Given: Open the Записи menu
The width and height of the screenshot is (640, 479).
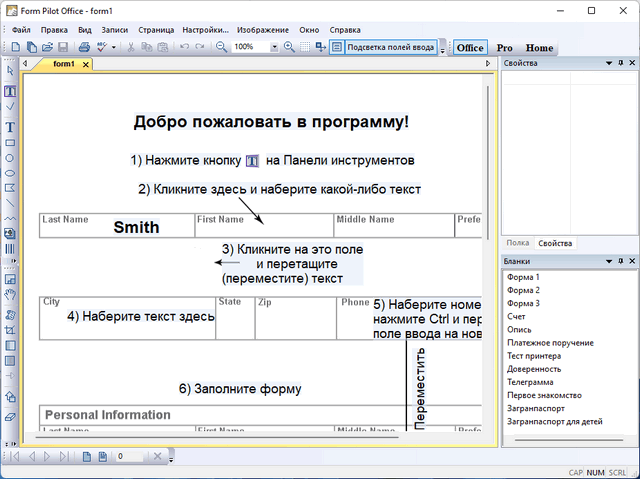Looking at the screenshot, I should (x=115, y=30).
